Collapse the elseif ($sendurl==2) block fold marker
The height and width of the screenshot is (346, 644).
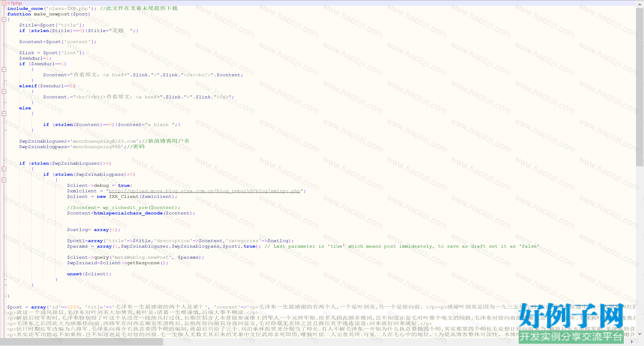click(4, 91)
